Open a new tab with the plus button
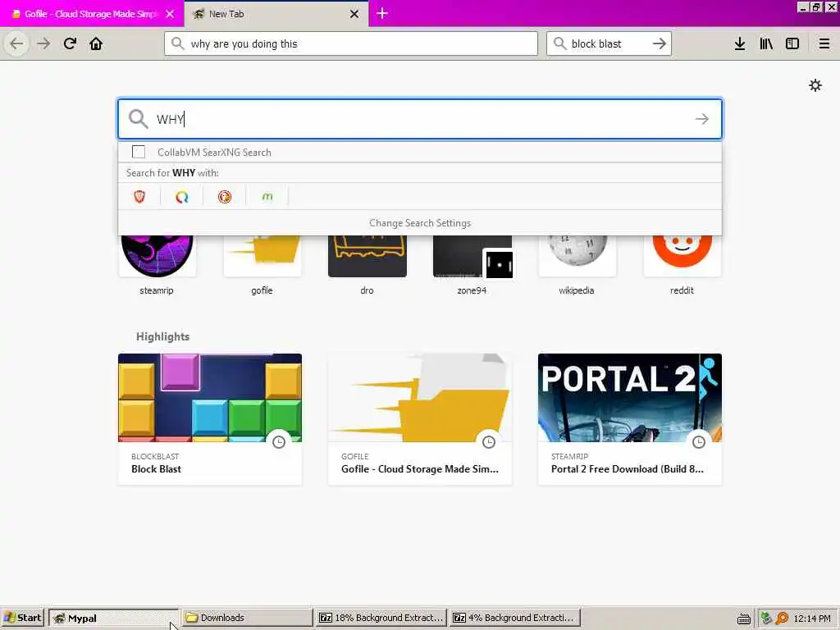 382,13
